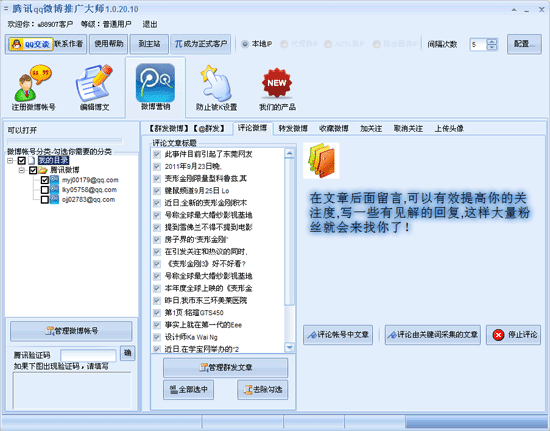Toggle checkbox for 《变形金刚3》好不好看?

click(x=157, y=264)
